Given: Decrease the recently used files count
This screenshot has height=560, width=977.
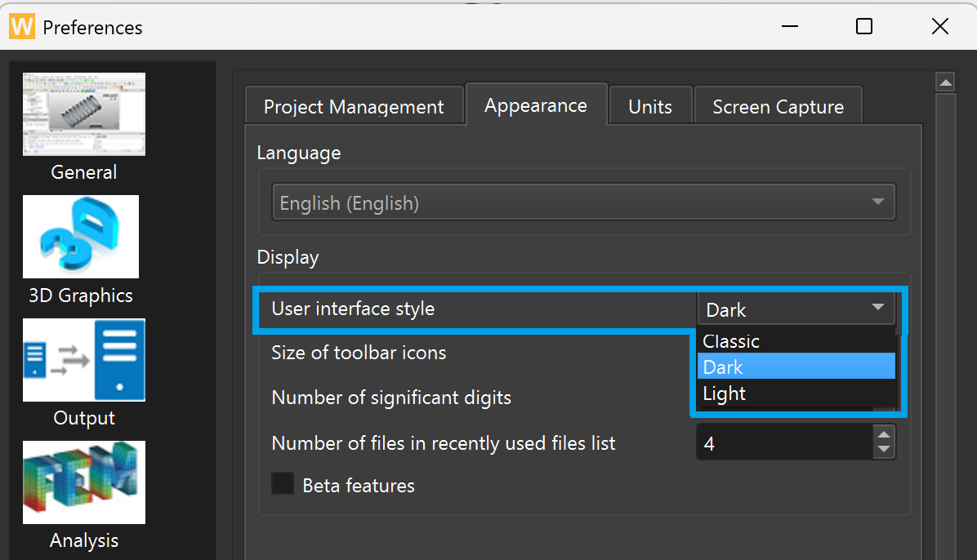Looking at the screenshot, I should click(x=883, y=450).
